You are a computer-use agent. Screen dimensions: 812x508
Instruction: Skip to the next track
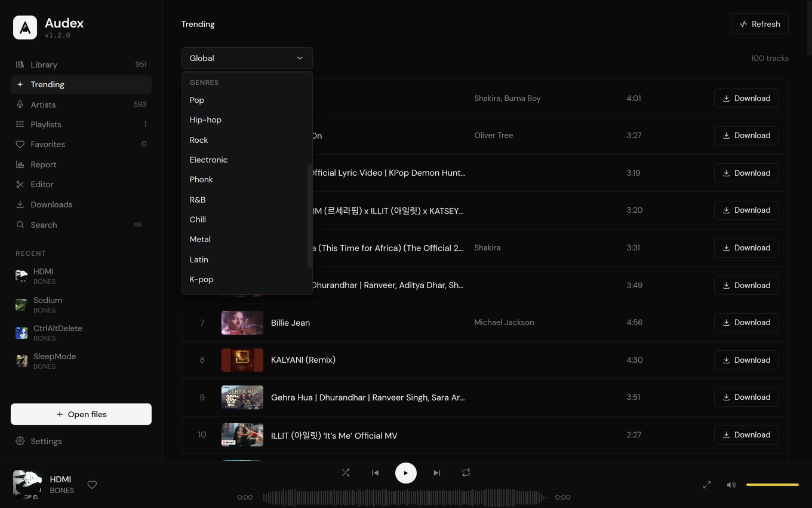pyautogui.click(x=436, y=473)
